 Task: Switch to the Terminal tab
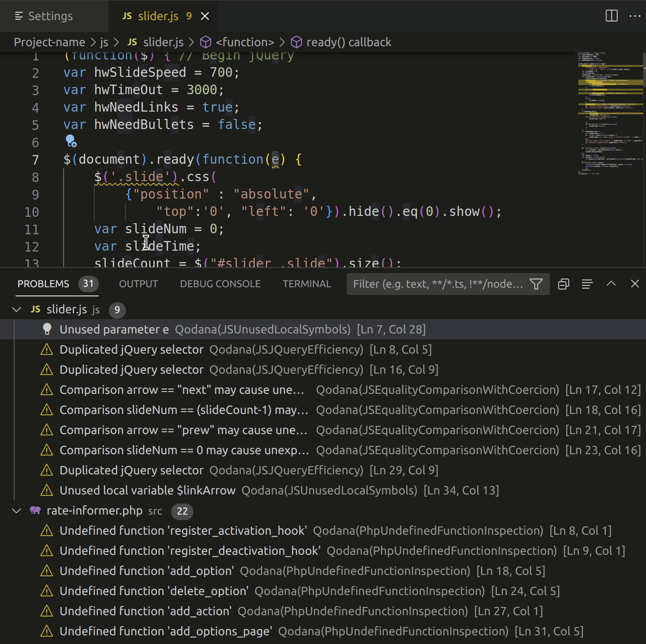307,284
